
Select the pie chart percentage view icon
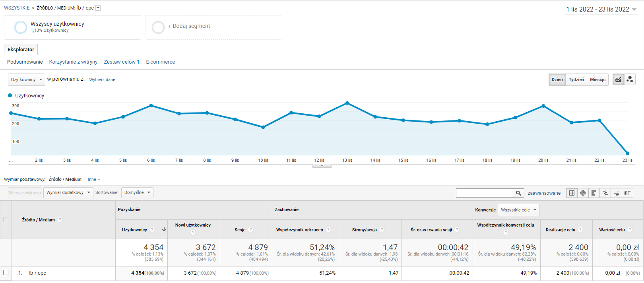click(583, 193)
